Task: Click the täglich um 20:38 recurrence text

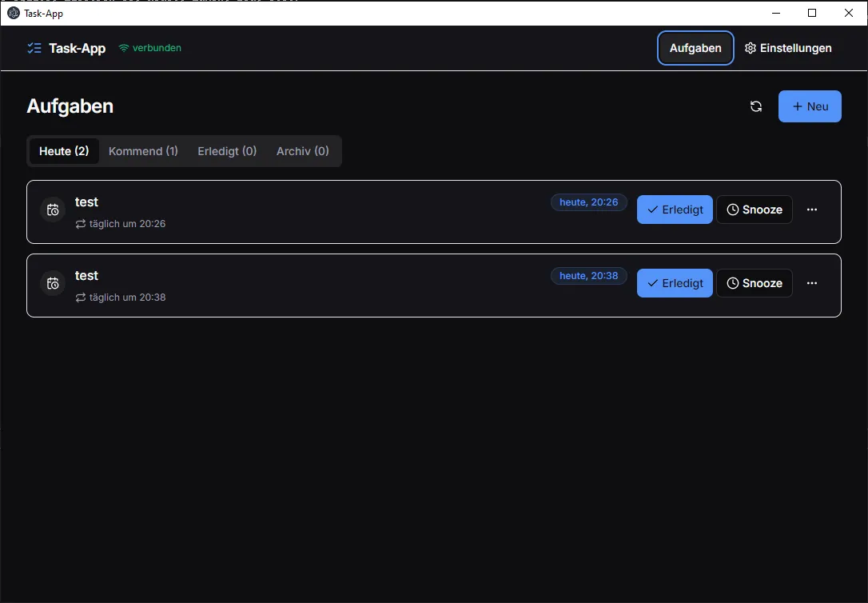Action: (127, 298)
